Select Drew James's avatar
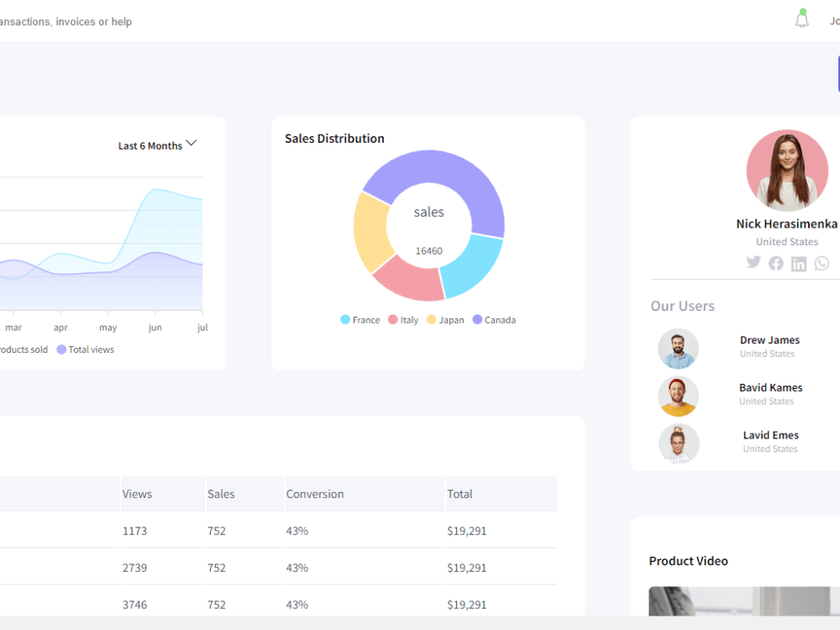Image resolution: width=840 pixels, height=630 pixels. point(678,349)
